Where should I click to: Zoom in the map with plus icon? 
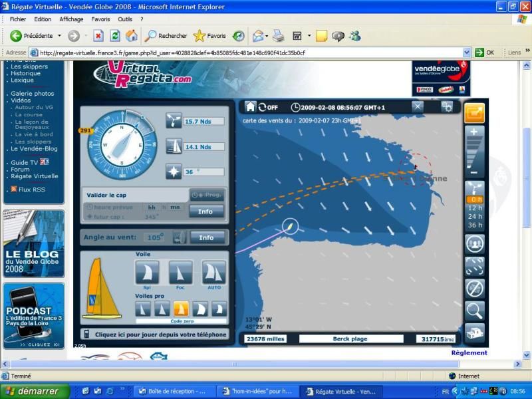(x=474, y=132)
